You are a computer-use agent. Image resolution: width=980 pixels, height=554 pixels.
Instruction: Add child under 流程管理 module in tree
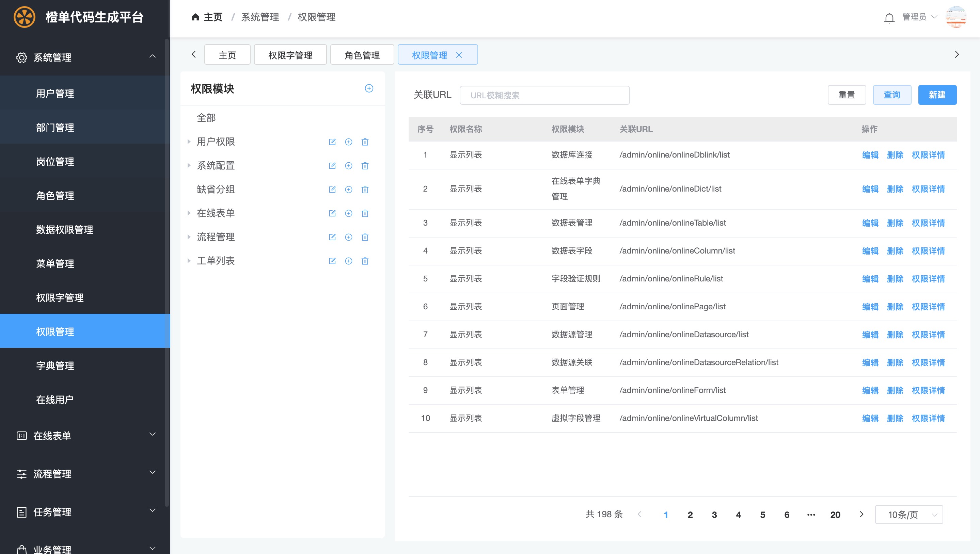coord(348,237)
